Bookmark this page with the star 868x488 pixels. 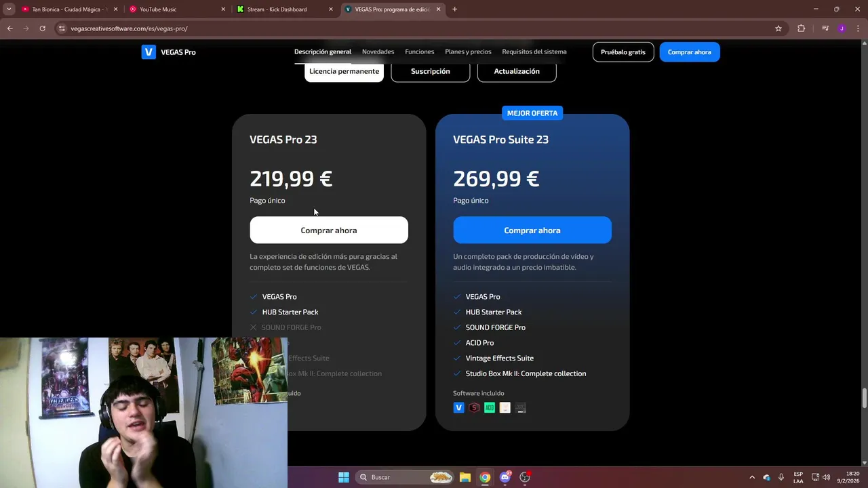(778, 28)
